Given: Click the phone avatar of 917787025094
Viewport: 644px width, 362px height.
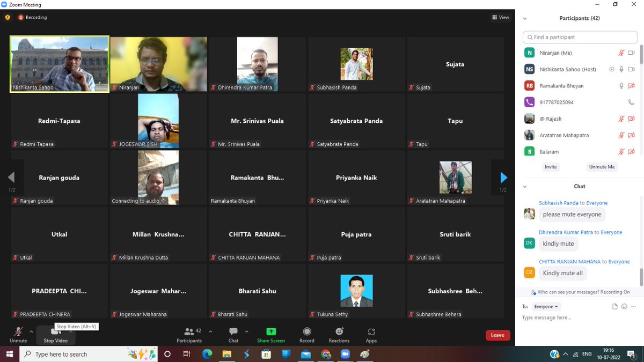Looking at the screenshot, I should [x=530, y=102].
